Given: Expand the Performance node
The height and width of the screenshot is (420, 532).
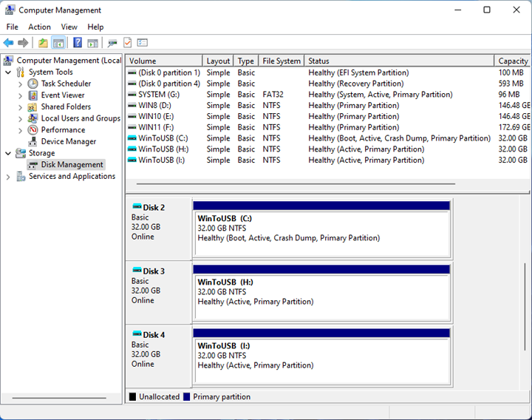Looking at the screenshot, I should point(21,130).
